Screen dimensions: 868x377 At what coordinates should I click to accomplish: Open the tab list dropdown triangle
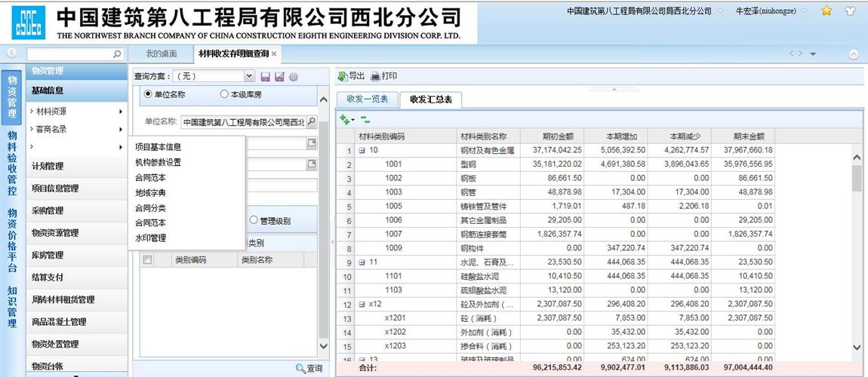813,54
